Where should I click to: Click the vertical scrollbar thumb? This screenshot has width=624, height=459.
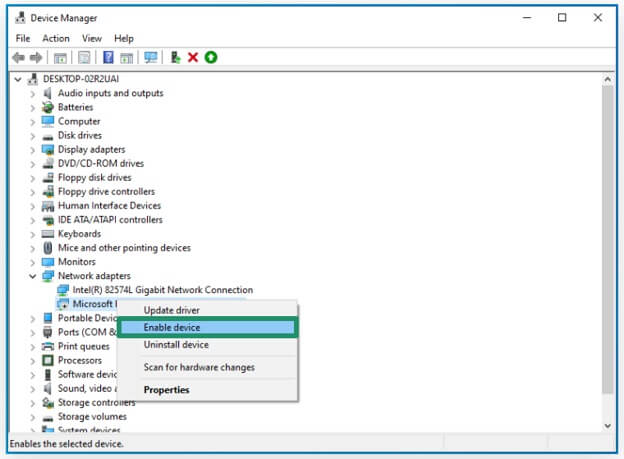pyautogui.click(x=607, y=240)
